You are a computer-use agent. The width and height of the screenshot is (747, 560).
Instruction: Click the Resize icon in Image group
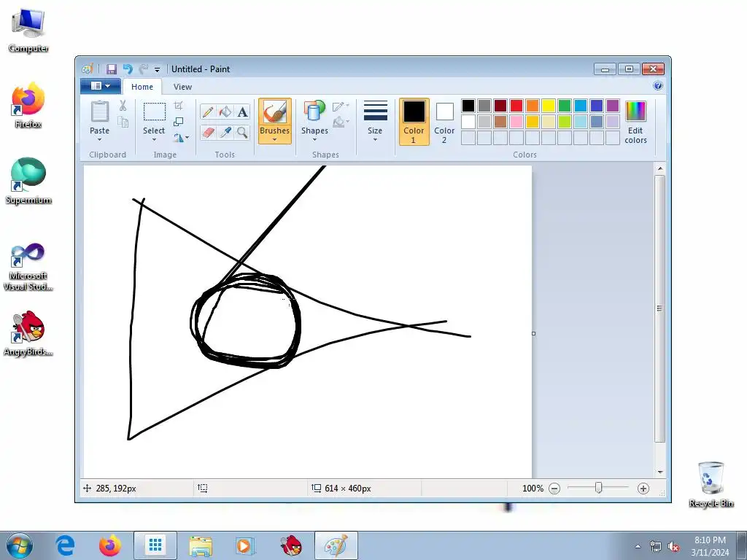point(179,122)
